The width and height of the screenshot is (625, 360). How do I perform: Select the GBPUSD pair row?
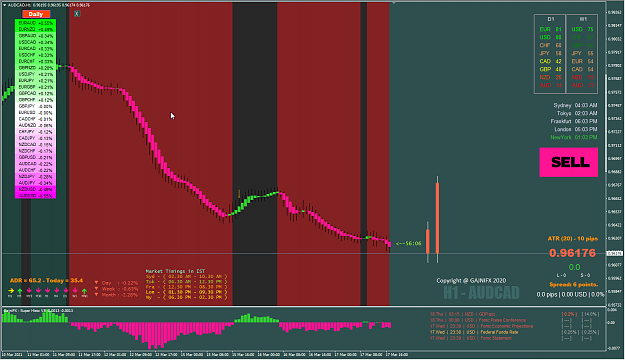[x=35, y=157]
